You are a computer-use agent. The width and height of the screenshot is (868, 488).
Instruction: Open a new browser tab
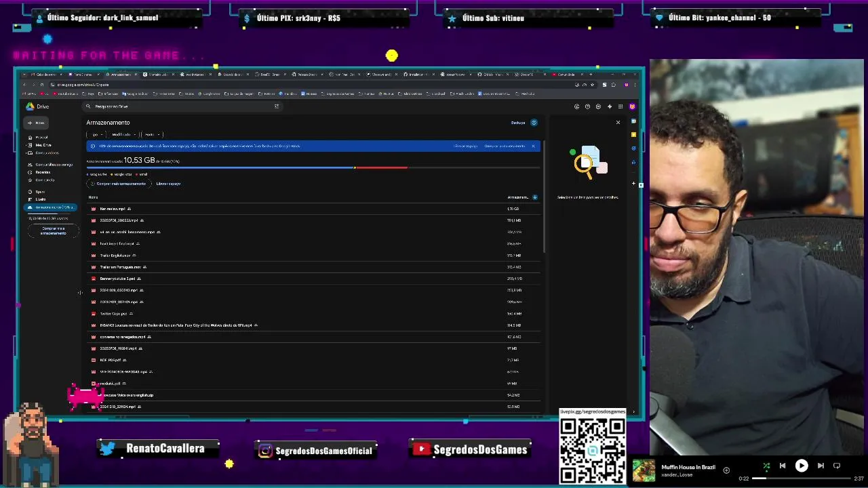[x=590, y=74]
